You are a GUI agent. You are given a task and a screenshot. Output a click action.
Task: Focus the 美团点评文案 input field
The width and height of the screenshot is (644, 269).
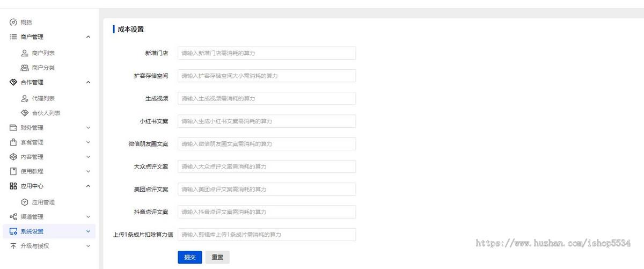[267, 189]
